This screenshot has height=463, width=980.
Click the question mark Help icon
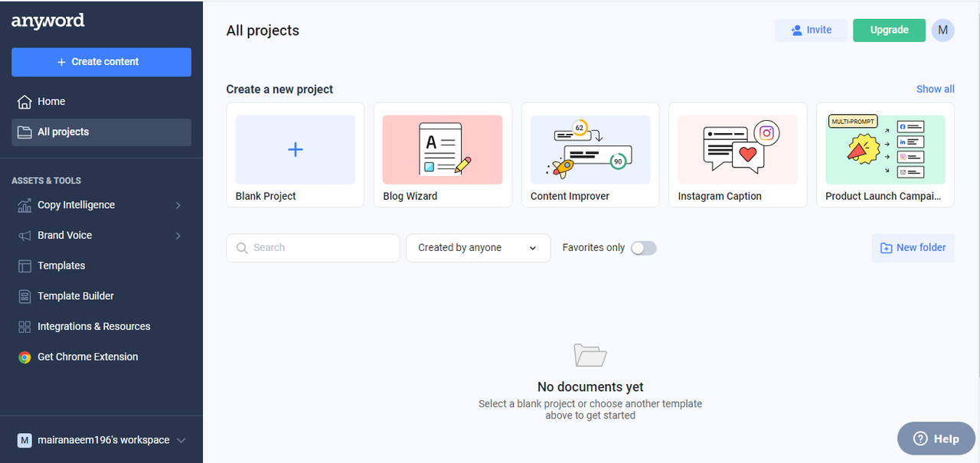click(x=920, y=439)
